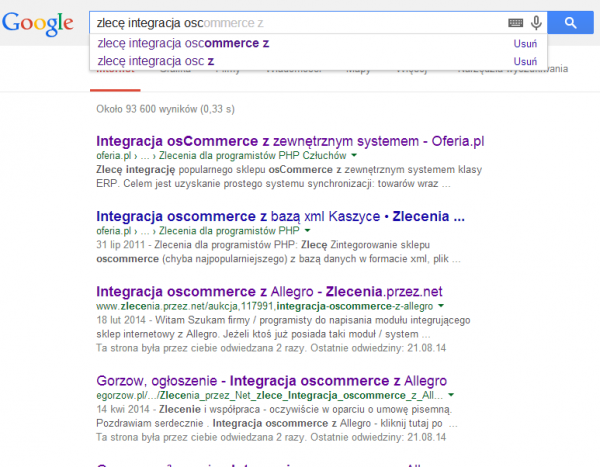Click the visit note under the Gorzow result

tap(271, 438)
